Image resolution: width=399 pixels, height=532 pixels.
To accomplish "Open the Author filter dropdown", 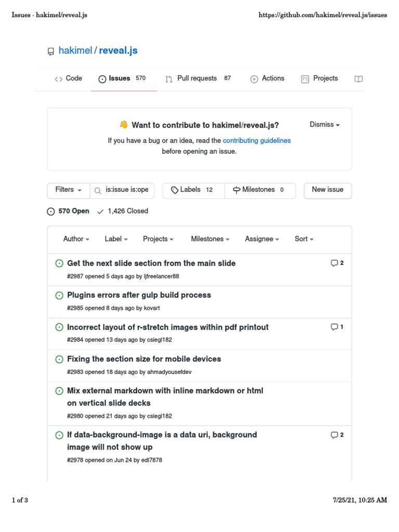I will 76,239.
